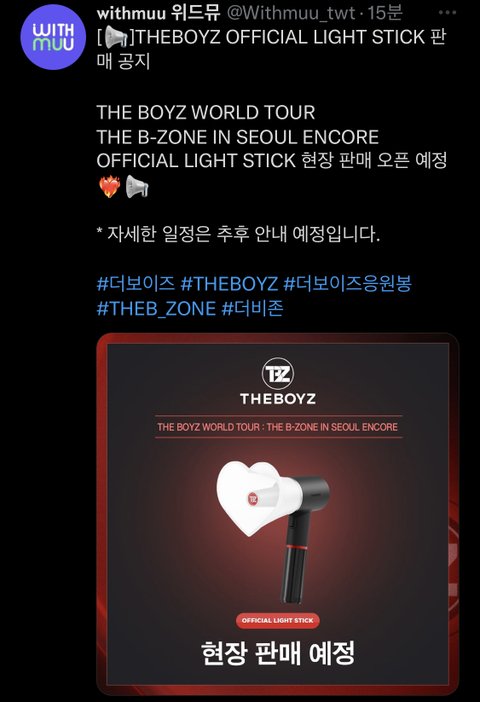Open the #더보이즈 hashtag
Screen dimensions: 480x702
click(135, 283)
